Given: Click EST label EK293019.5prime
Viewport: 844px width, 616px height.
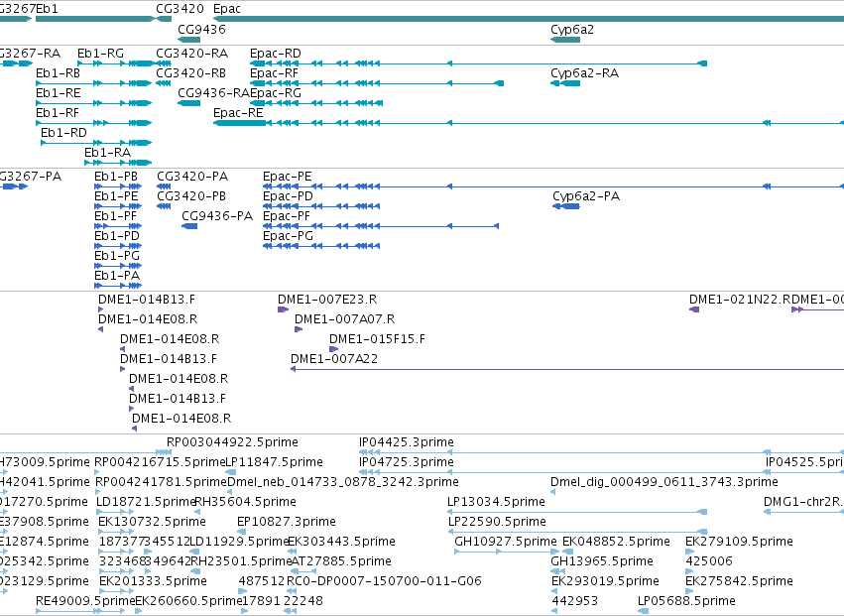Looking at the screenshot, I should click(x=606, y=581).
